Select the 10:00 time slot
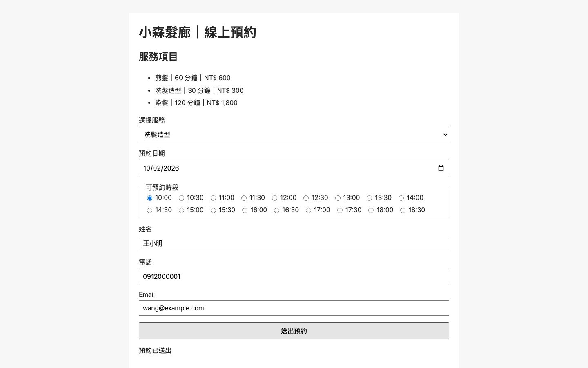Screen dimensions: 588x368 [x=149, y=198]
